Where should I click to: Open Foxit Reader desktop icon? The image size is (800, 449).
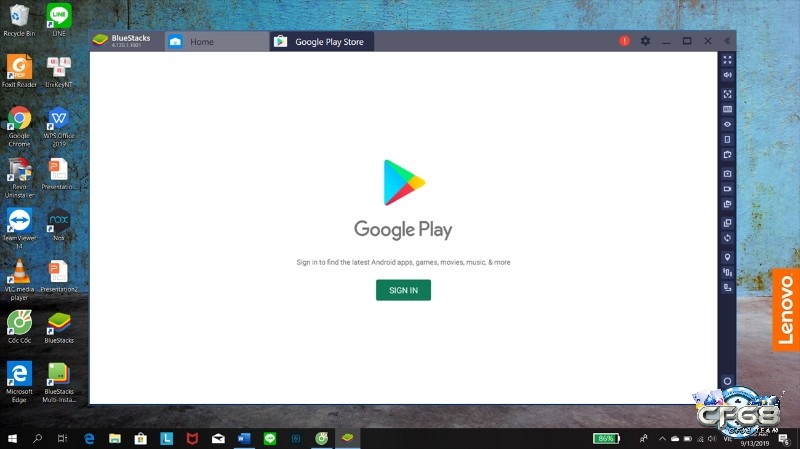point(19,71)
